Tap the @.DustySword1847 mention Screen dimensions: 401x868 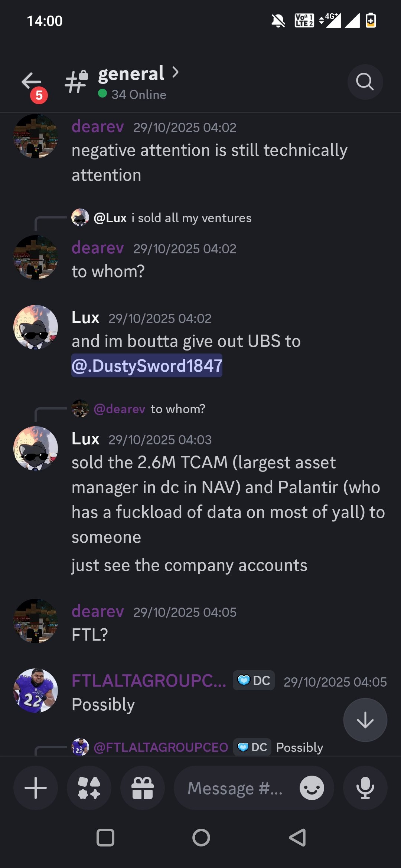147,366
